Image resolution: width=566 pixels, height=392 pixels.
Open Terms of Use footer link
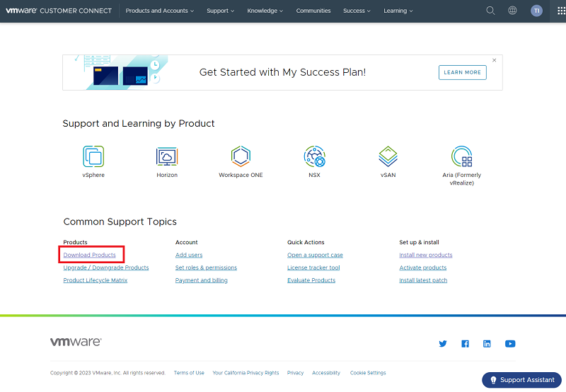point(189,373)
